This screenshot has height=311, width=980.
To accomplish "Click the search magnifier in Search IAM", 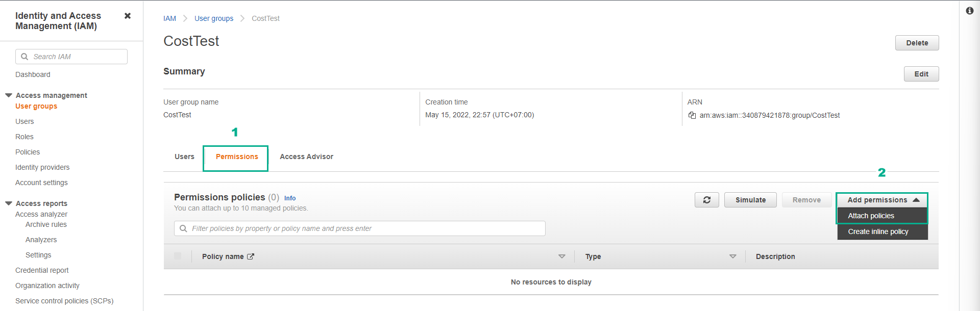I will click(24, 57).
